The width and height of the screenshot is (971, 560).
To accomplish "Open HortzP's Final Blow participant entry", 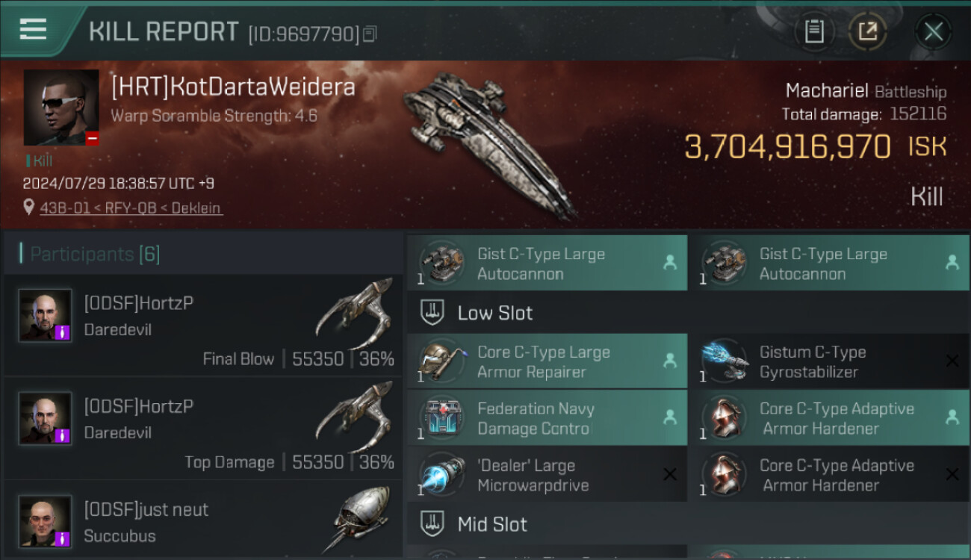I will click(203, 326).
